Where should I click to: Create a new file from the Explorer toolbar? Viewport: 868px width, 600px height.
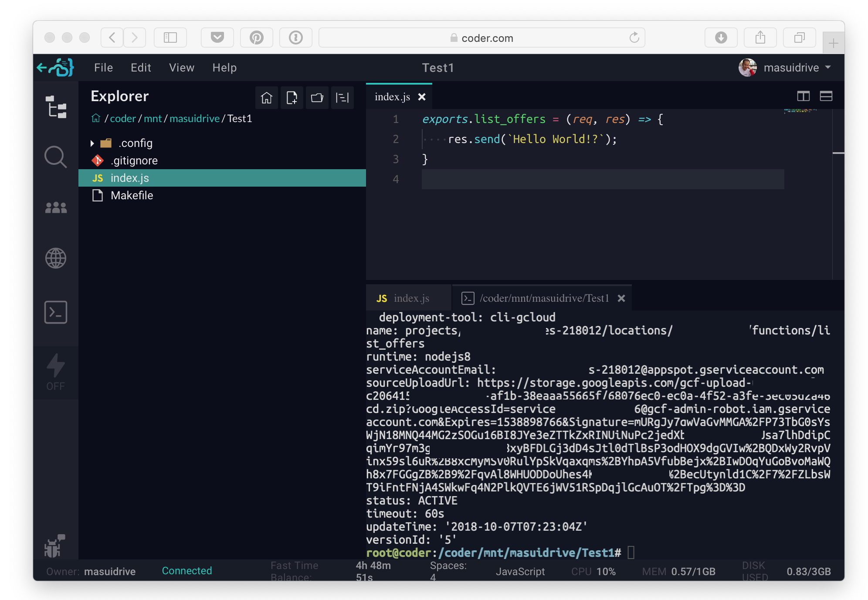coord(292,98)
